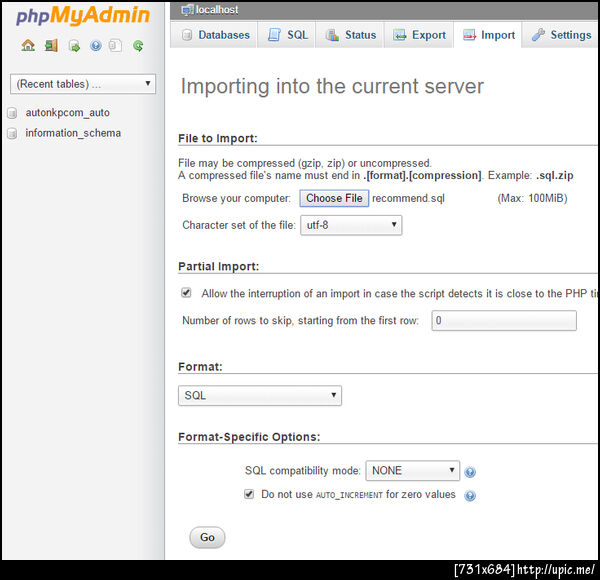
Task: Click the localhost breadcrumb link
Action: pyautogui.click(x=217, y=10)
